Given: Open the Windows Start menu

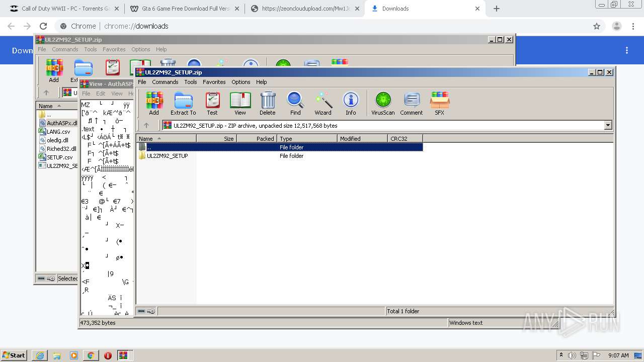Looking at the screenshot, I should pyautogui.click(x=14, y=355).
